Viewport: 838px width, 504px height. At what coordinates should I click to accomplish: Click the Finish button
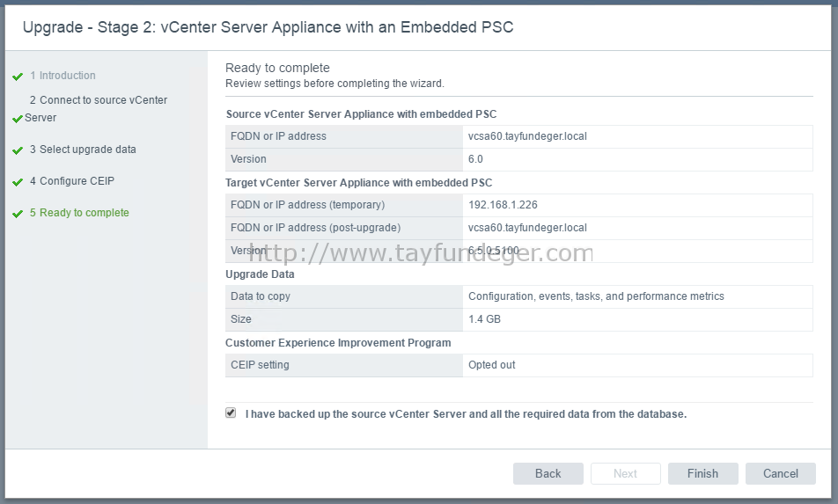[702, 473]
